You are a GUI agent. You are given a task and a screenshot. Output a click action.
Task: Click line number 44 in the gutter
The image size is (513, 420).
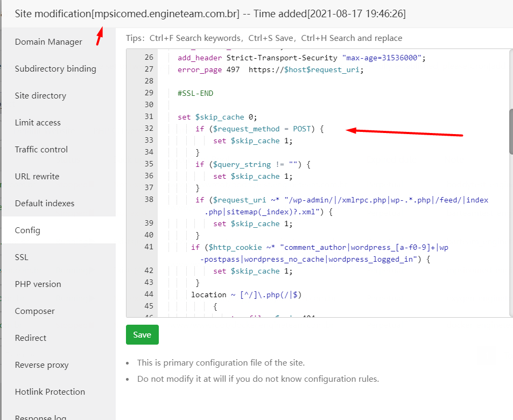point(149,294)
